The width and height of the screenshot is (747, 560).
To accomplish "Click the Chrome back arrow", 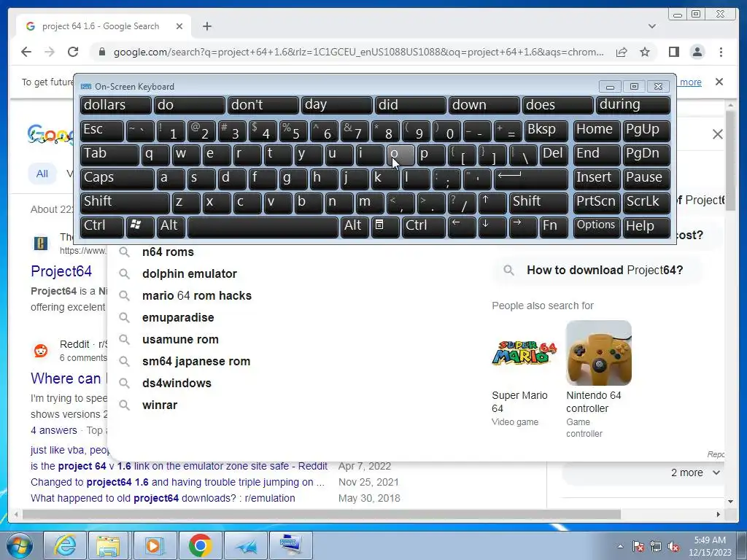I will [x=26, y=52].
